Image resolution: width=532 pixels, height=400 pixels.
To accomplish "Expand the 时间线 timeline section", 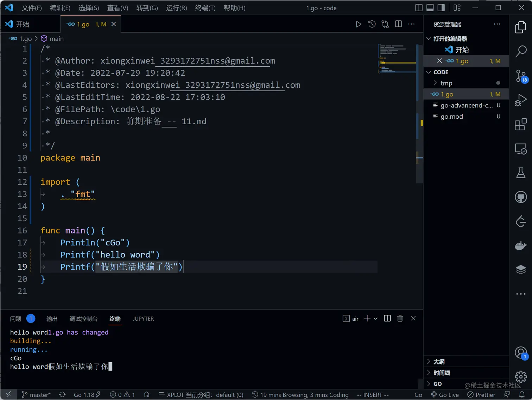I will pyautogui.click(x=466, y=373).
